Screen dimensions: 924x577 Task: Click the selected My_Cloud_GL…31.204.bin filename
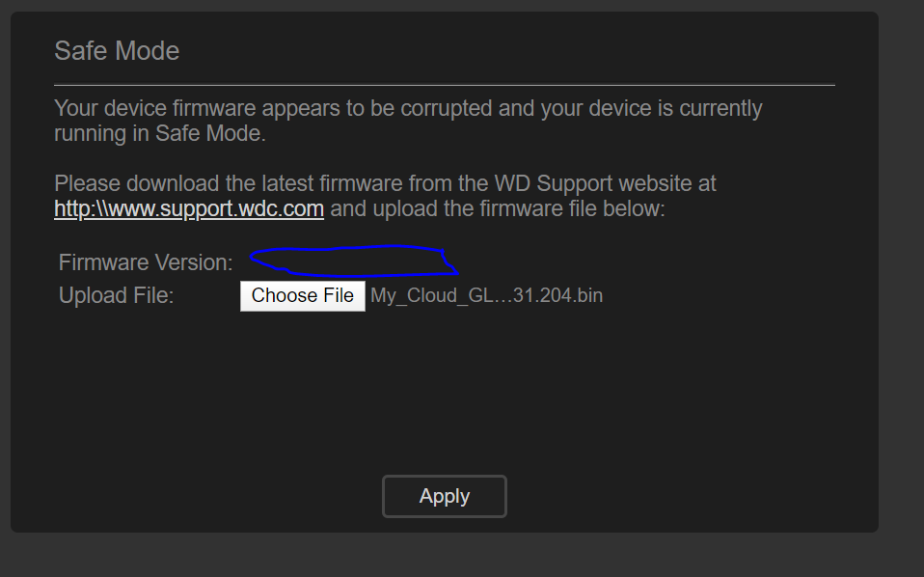[487, 295]
